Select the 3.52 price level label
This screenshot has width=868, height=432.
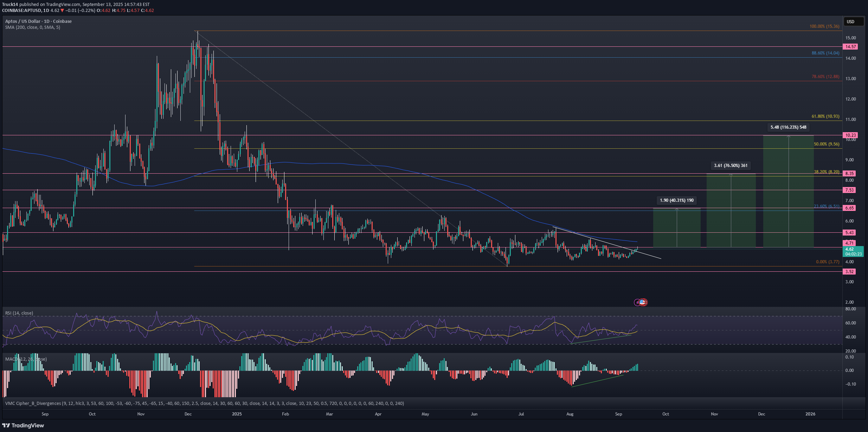(849, 272)
